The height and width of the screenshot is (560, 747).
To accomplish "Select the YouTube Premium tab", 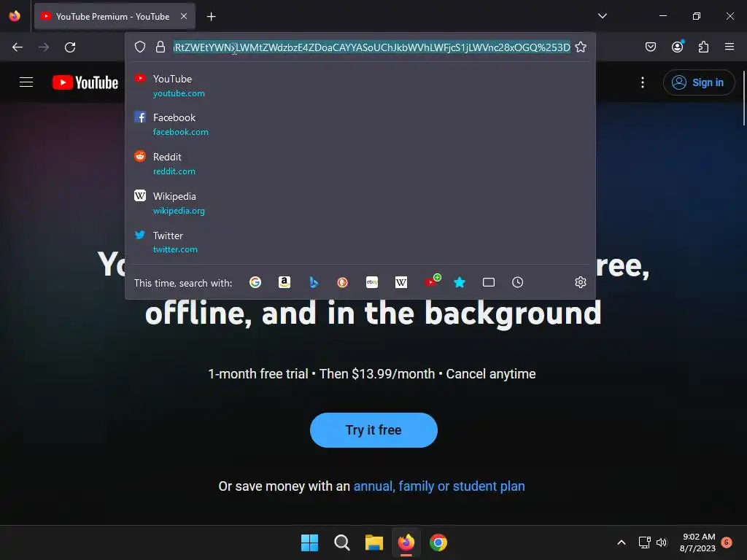I will (115, 16).
